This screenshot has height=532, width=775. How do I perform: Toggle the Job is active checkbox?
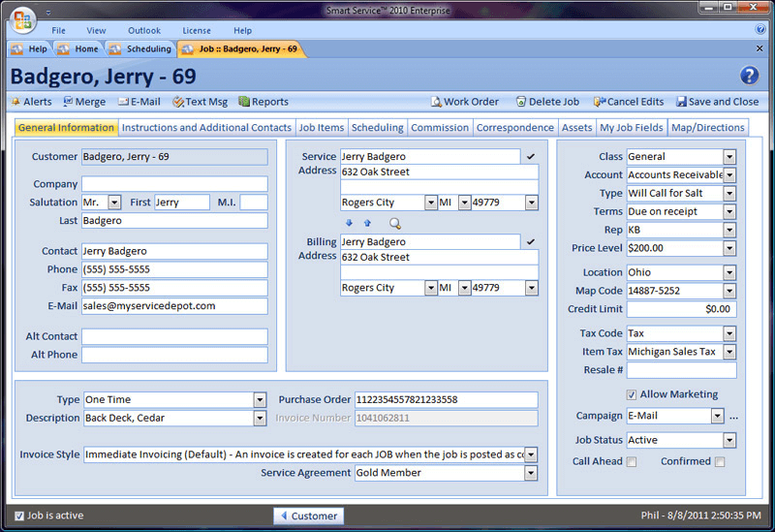point(19,516)
